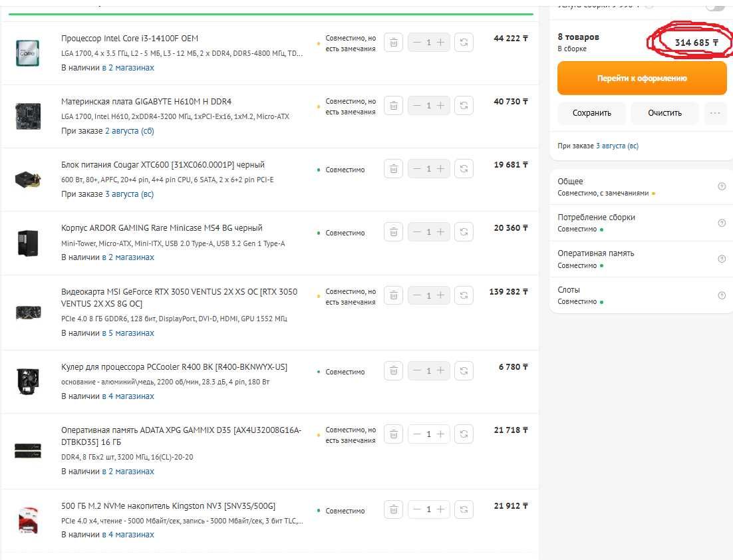Open motherboard delivery 2 августа (сб)

coord(130,131)
